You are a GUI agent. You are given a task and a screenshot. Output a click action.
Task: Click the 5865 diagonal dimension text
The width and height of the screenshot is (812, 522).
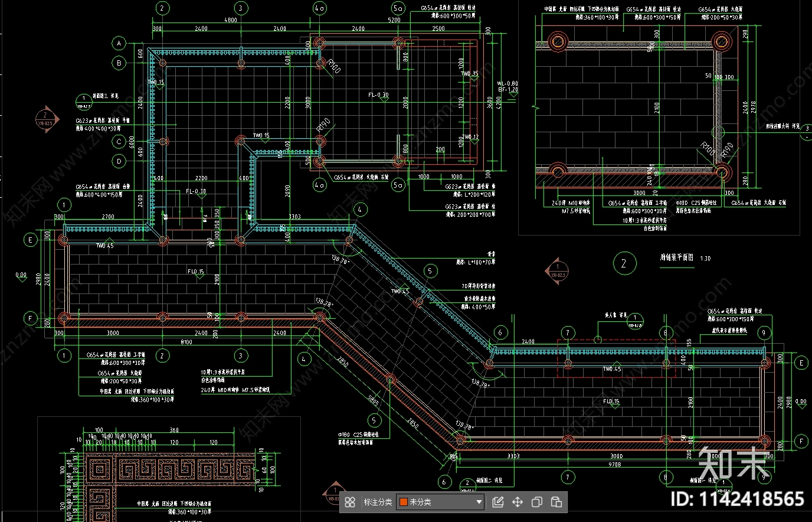[x=373, y=400]
